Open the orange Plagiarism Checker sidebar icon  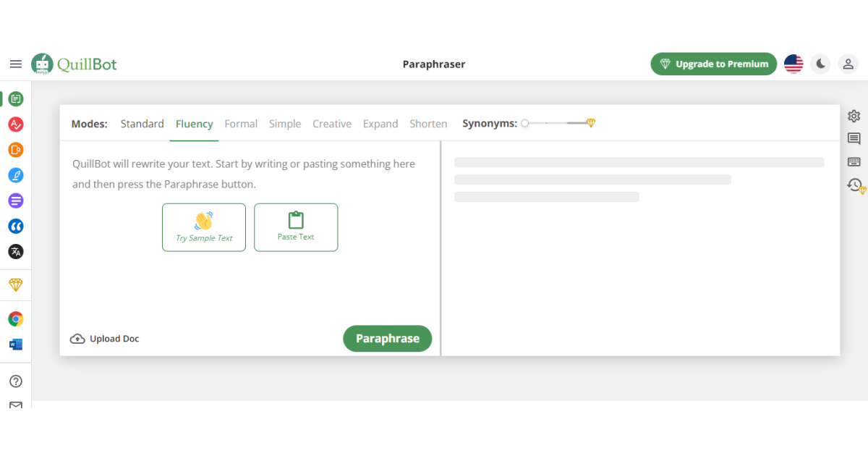(16, 150)
